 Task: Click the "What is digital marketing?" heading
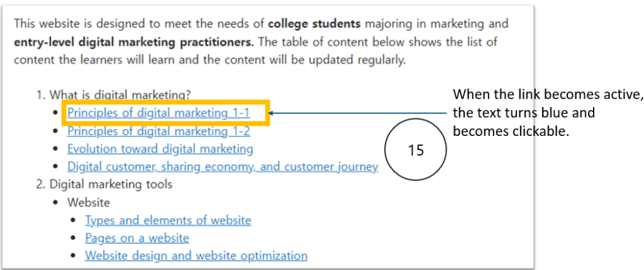[119, 95]
